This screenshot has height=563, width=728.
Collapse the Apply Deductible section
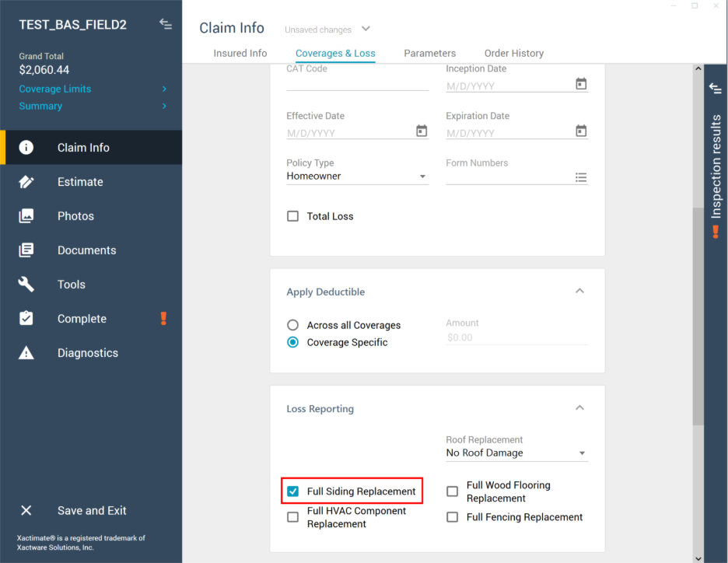pyautogui.click(x=579, y=291)
